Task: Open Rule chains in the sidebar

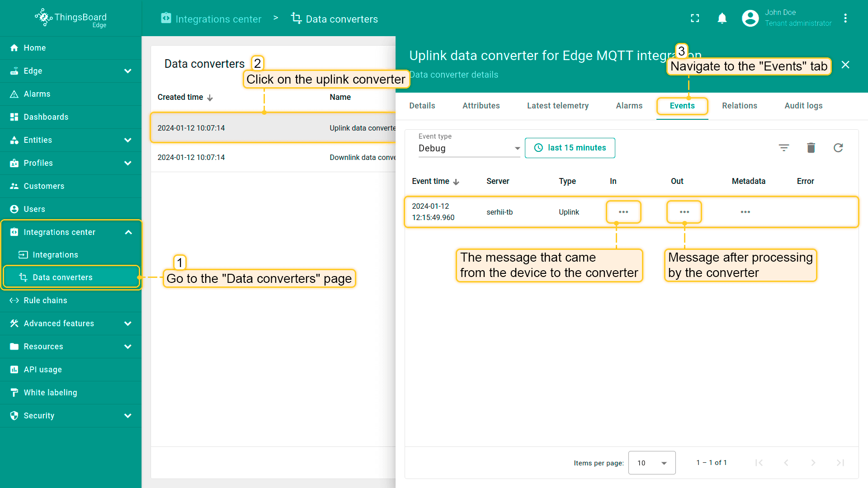Action: click(45, 300)
